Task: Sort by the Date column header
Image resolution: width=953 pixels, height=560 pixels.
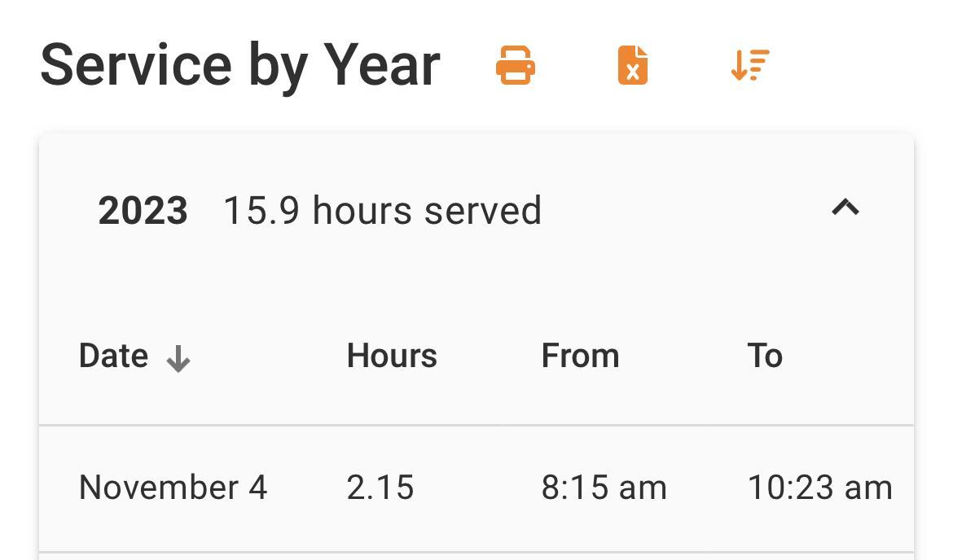Action: point(113,357)
